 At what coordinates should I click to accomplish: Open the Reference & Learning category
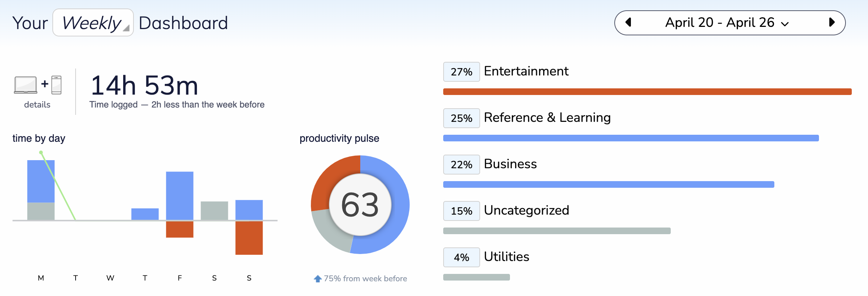(x=547, y=117)
